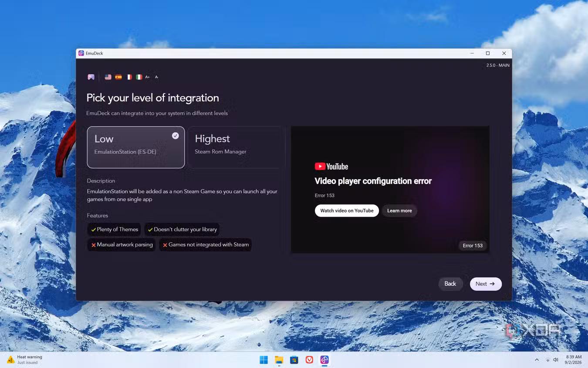Viewport: 588px width, 368px height.
Task: Select the Highest Steam Rom Manager card
Action: [236, 147]
